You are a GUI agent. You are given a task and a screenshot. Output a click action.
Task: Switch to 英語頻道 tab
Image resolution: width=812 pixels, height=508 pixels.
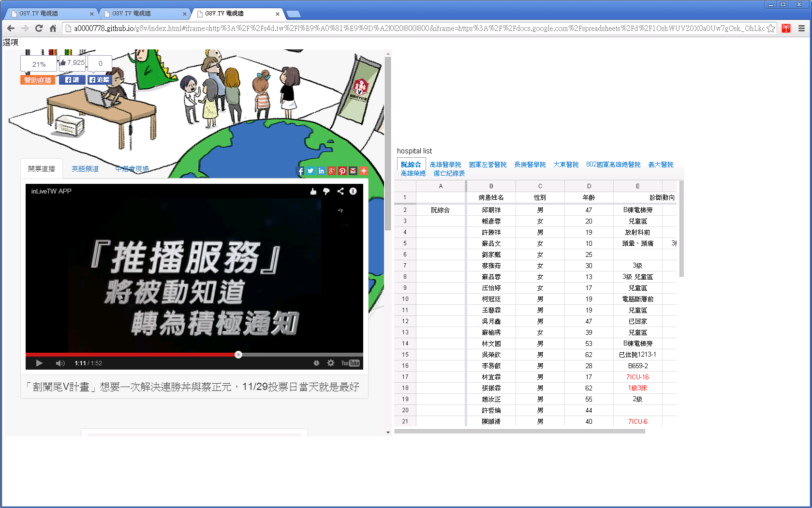tap(85, 169)
